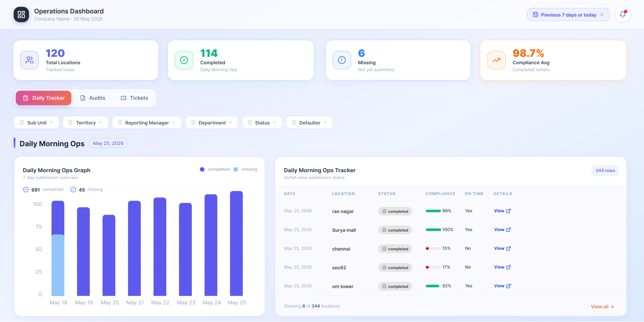The width and height of the screenshot is (644, 322).
Task: Click View all locations link
Action: coord(602,307)
